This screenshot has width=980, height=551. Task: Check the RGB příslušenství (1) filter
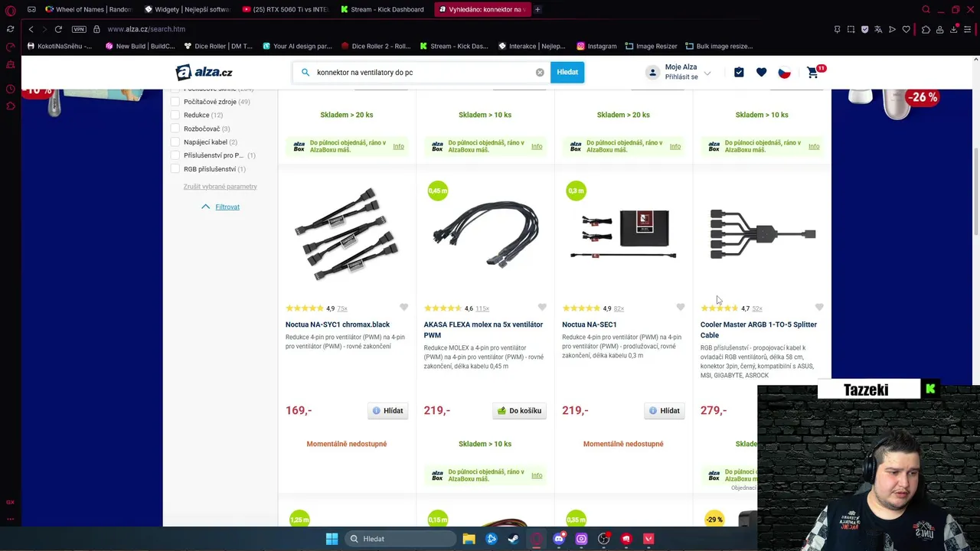pos(175,168)
